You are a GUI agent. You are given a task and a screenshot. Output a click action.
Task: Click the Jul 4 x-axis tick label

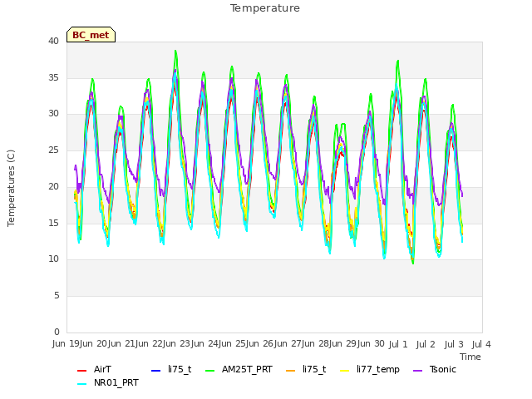[481, 344]
